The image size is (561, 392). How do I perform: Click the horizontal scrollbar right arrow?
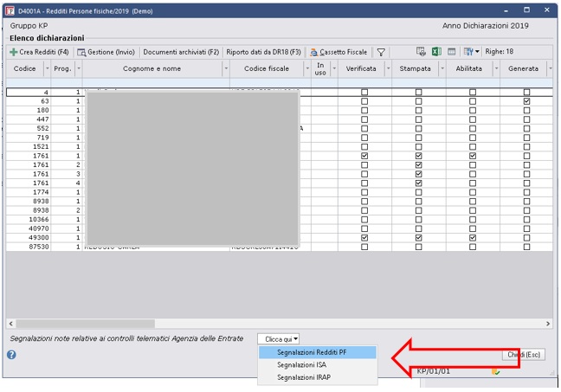548,324
